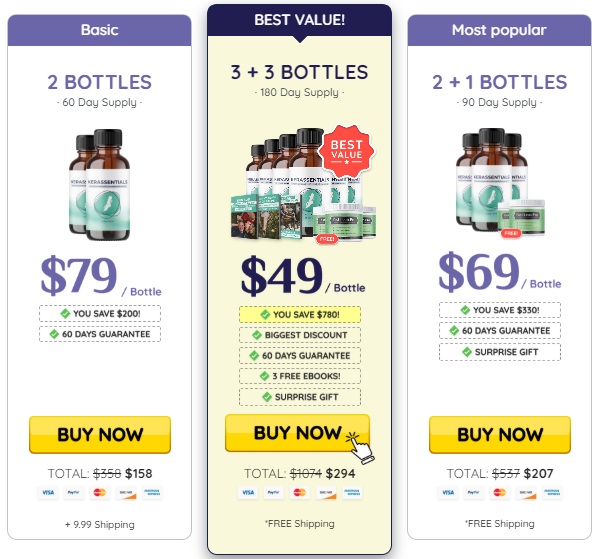Click the hand cursor icon on the middle button
Image resolution: width=596 pixels, height=559 pixels.
click(360, 448)
